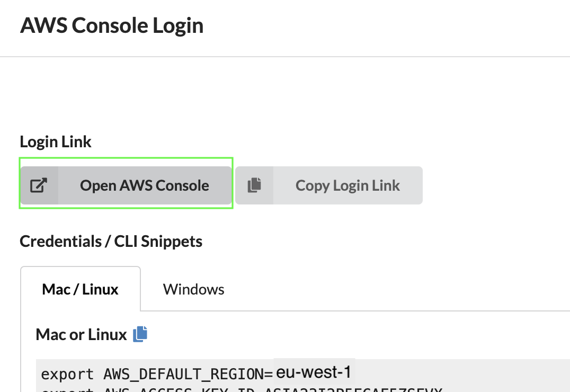Click the word Linux in the active tab
The width and height of the screenshot is (570, 392).
click(100, 289)
